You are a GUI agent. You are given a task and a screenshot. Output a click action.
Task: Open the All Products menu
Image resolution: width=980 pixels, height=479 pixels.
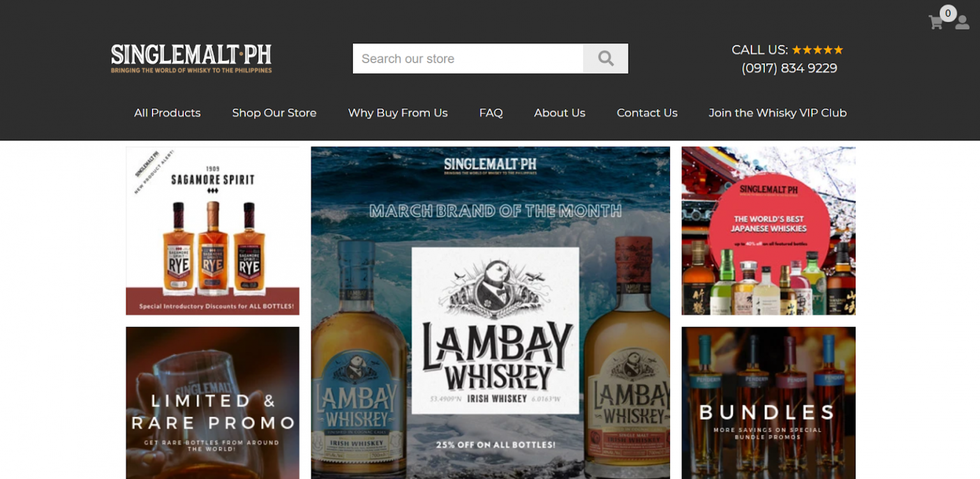coord(167,113)
